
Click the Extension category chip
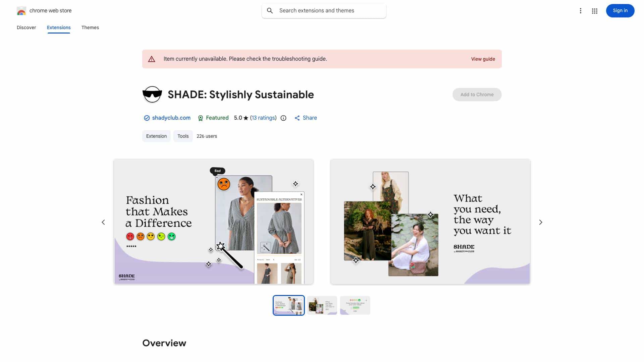[x=156, y=136]
